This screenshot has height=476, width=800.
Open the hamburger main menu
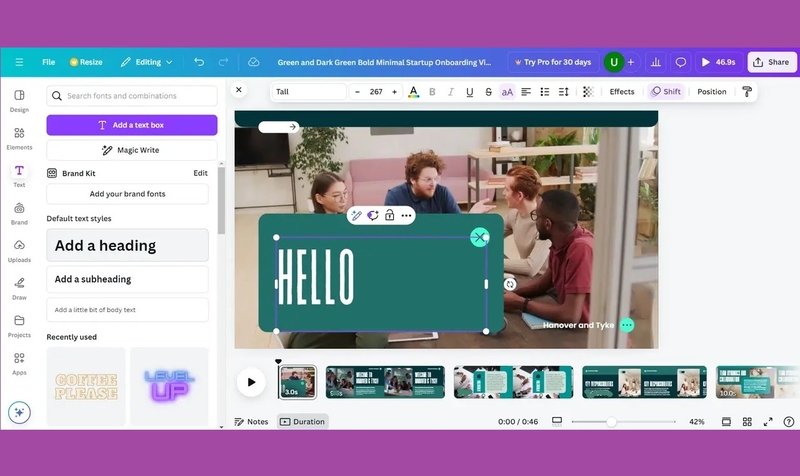tap(19, 62)
